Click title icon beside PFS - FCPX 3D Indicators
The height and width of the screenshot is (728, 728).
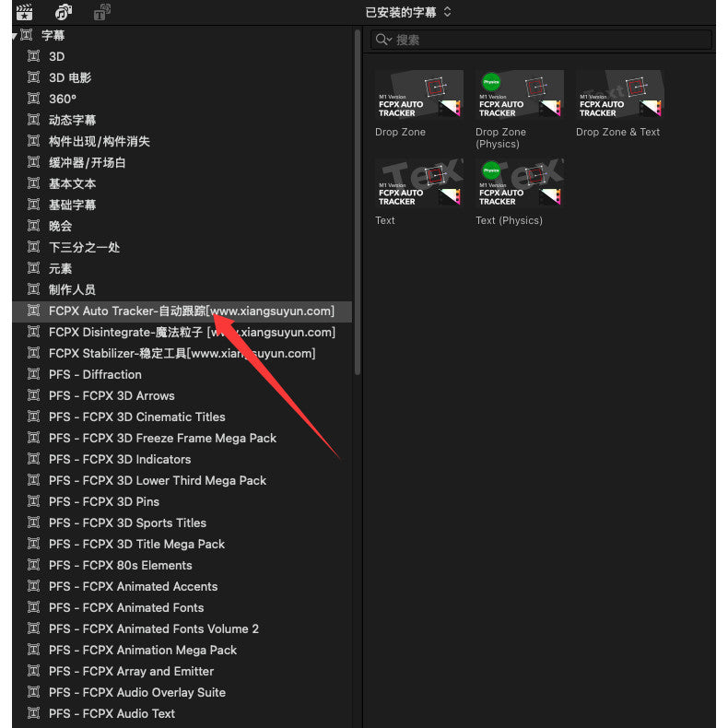[33, 459]
